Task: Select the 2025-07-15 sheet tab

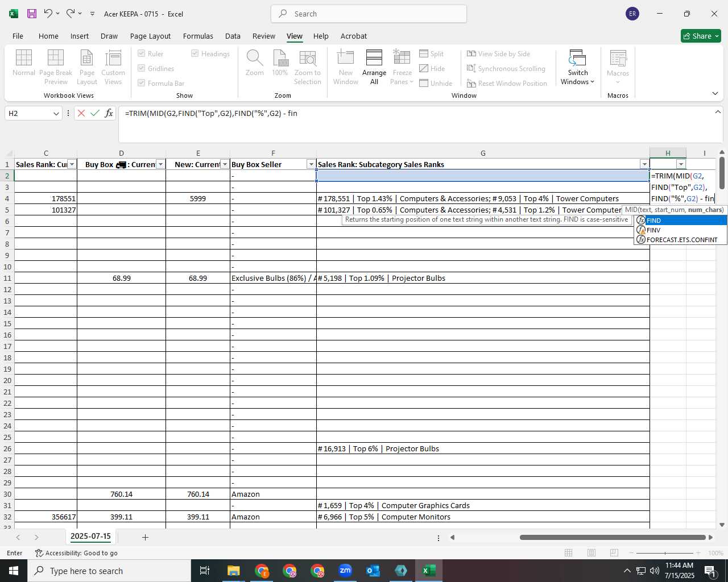Action: click(90, 537)
